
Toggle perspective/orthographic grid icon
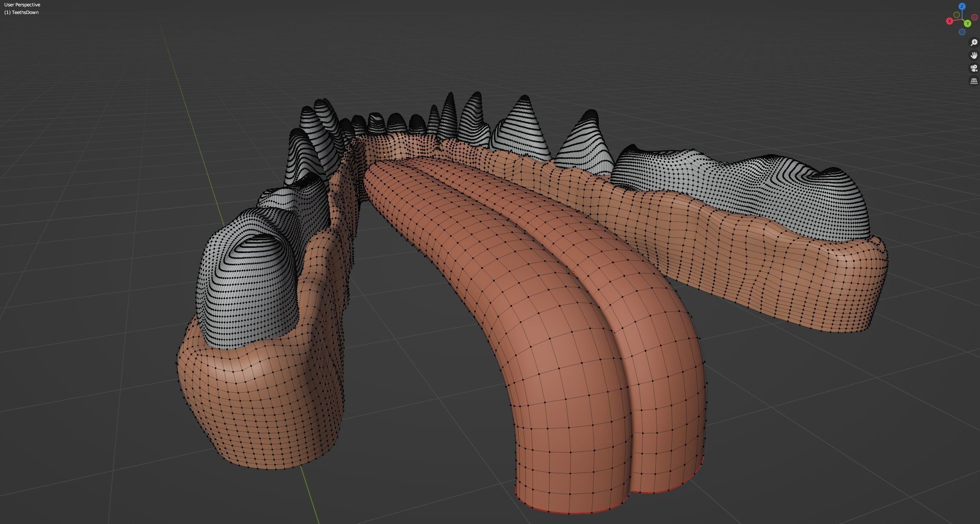[974, 81]
